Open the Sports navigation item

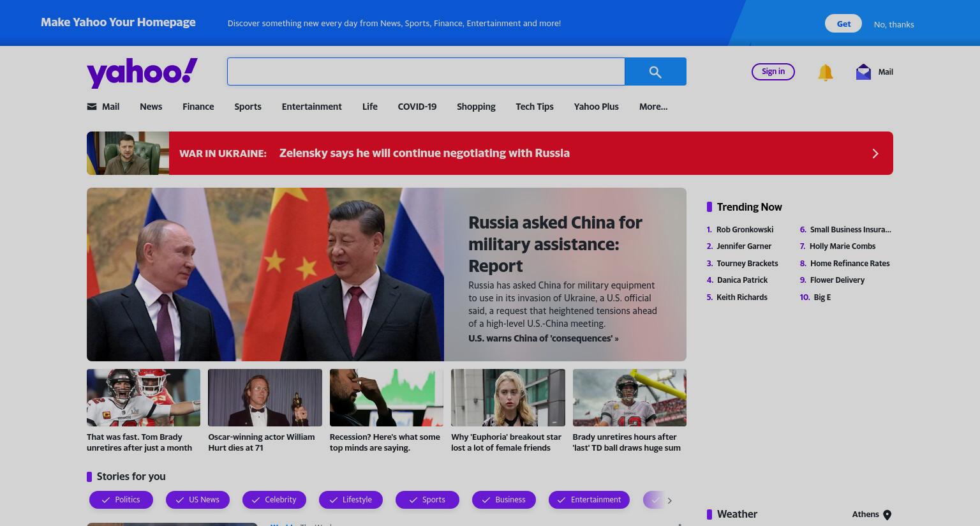[x=248, y=107]
